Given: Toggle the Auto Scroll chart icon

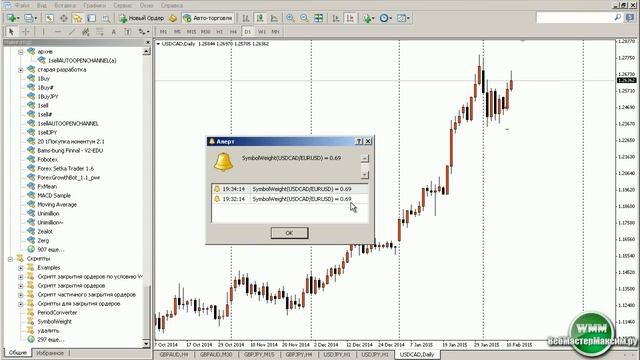Looking at the screenshot, I should pyautogui.click(x=336, y=18).
